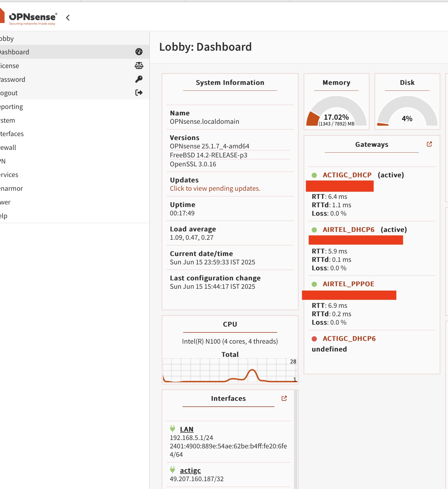Click the OPNsense 25.1.7_4-amd64 version text
Screen dimensions: 448x489
tap(210, 146)
